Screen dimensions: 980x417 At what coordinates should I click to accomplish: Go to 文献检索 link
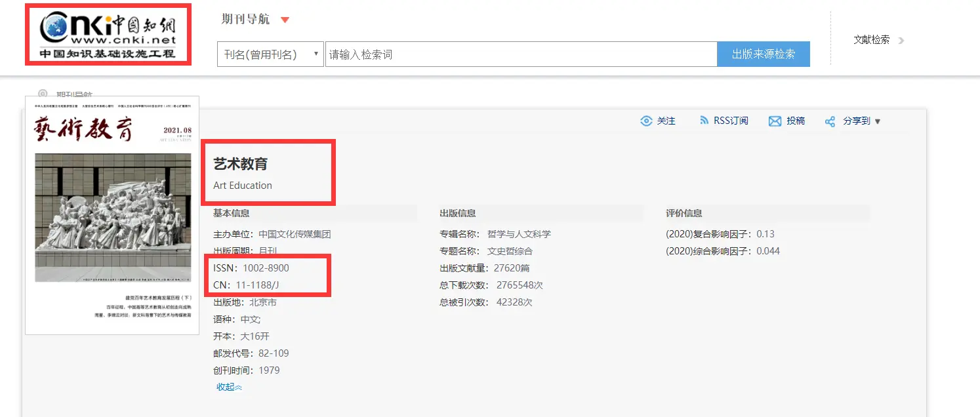pos(871,40)
